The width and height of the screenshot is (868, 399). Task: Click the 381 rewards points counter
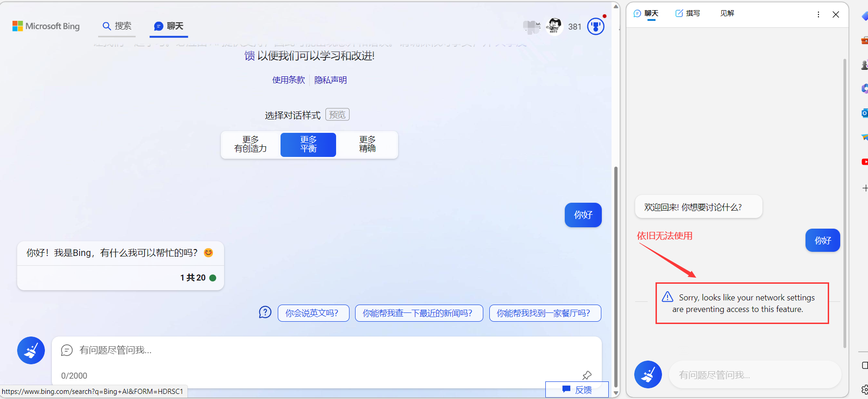[x=575, y=27]
